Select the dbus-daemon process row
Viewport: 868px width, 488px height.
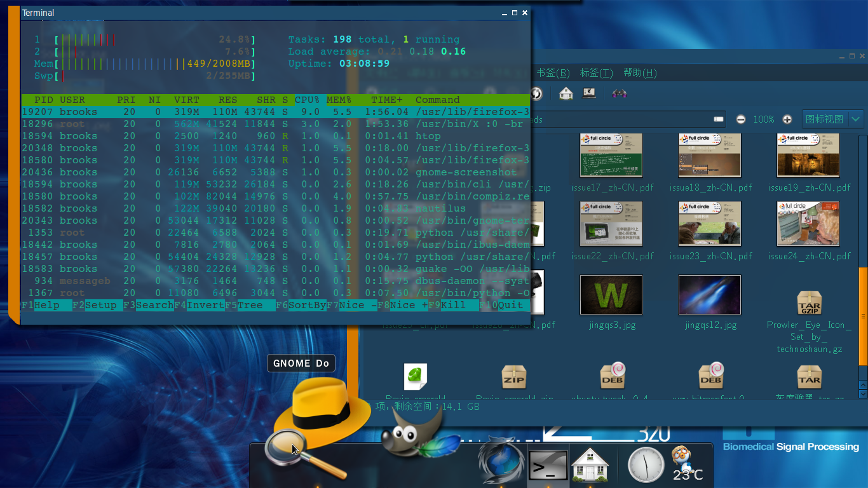pyautogui.click(x=276, y=281)
